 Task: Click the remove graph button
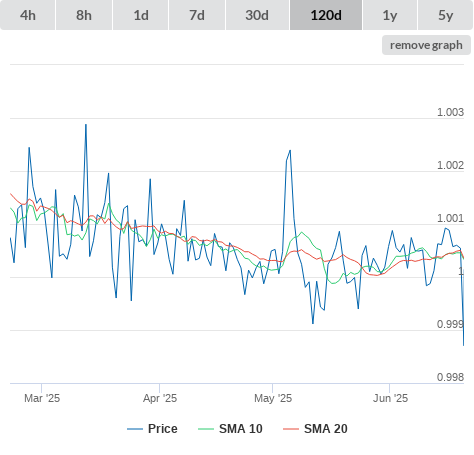click(426, 45)
